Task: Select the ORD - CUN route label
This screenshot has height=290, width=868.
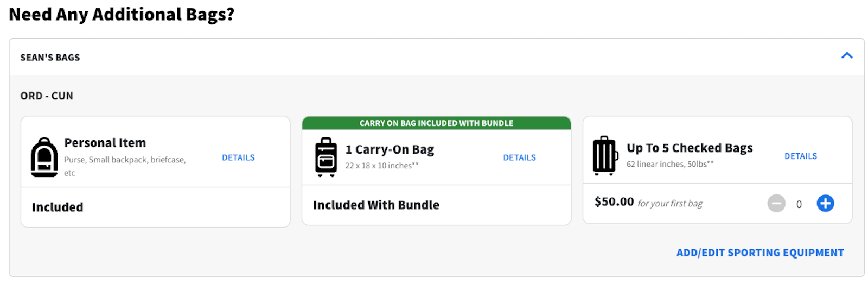Action: (x=47, y=96)
